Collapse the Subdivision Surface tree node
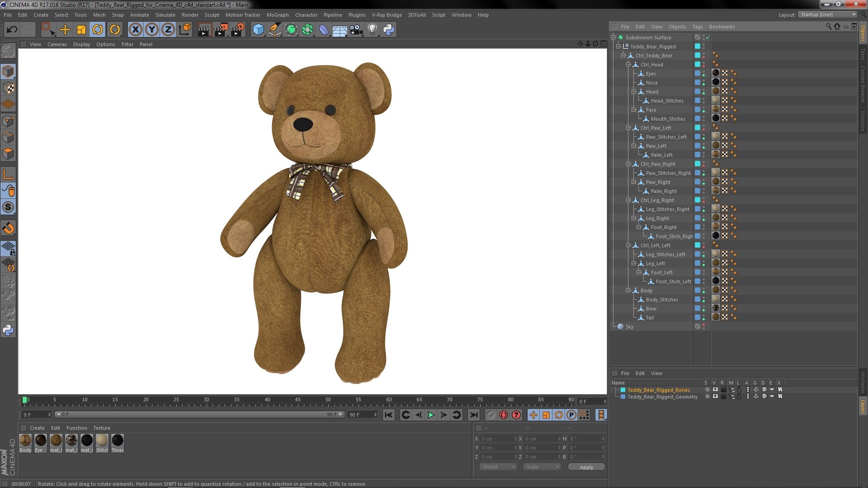 [614, 38]
